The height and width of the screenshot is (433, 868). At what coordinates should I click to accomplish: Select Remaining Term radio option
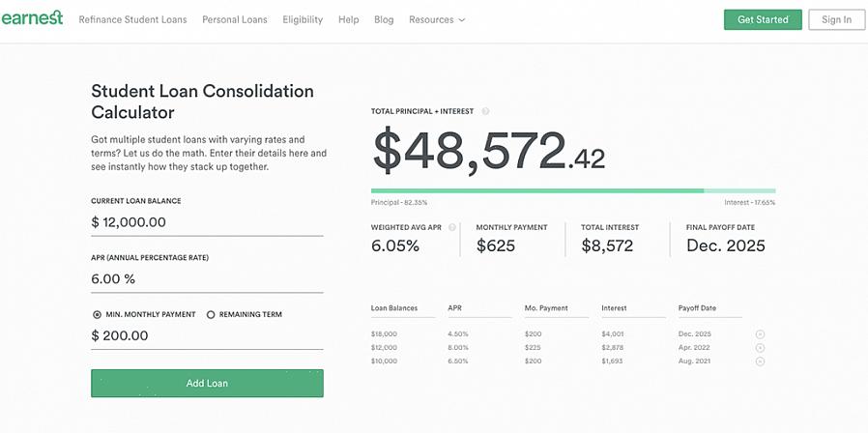click(211, 314)
